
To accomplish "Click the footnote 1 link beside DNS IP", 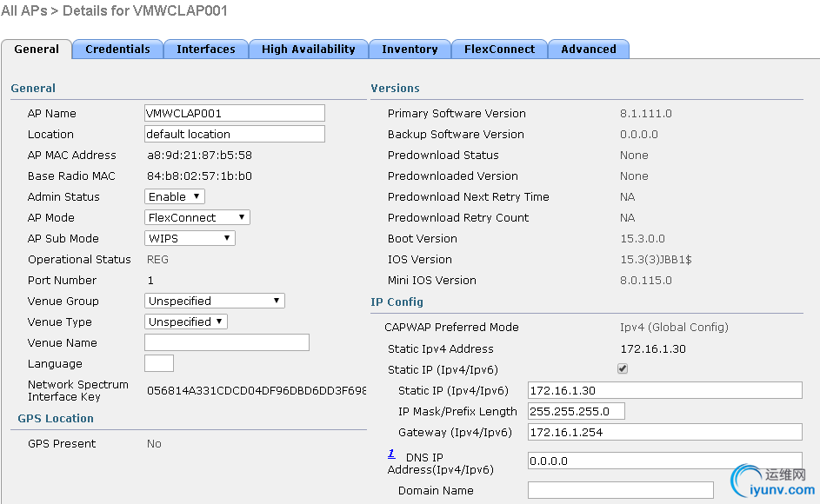I will (391, 454).
